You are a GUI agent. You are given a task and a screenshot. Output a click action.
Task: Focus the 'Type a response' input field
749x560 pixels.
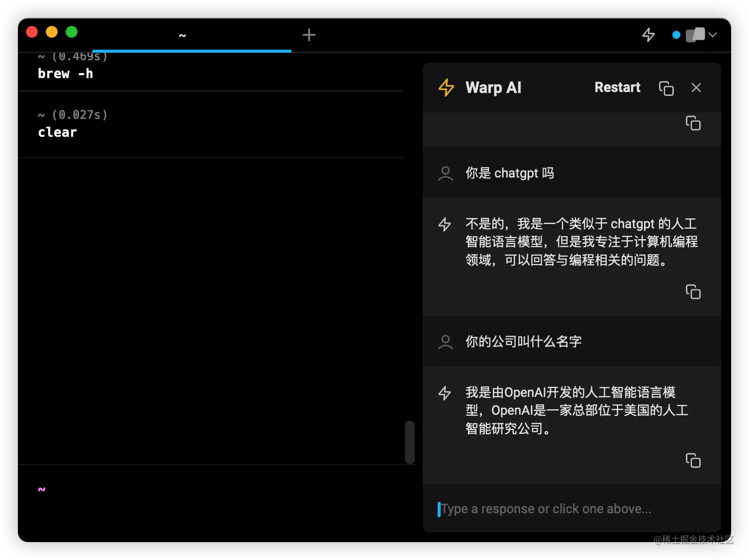click(x=572, y=509)
